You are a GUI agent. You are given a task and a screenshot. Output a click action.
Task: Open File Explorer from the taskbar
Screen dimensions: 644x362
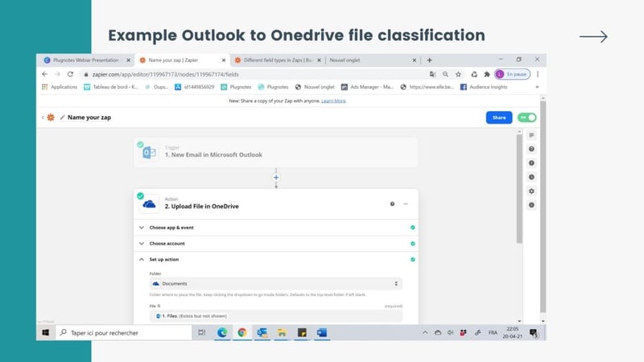pyautogui.click(x=282, y=332)
